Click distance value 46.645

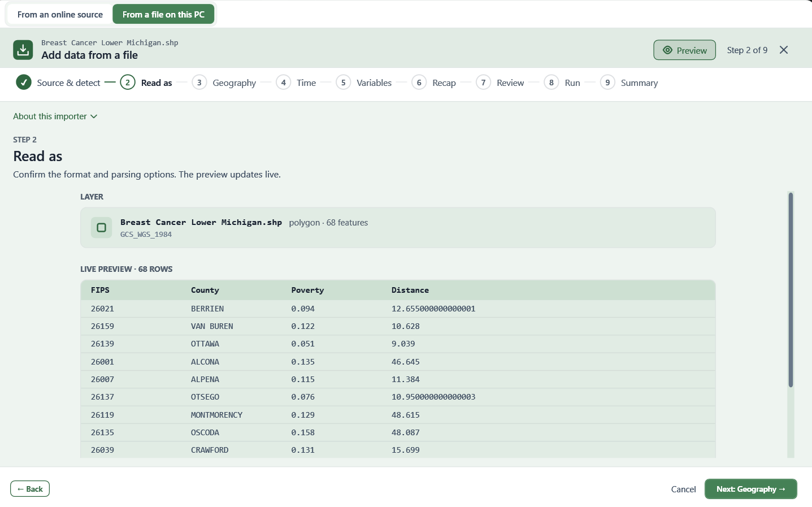coord(406,362)
